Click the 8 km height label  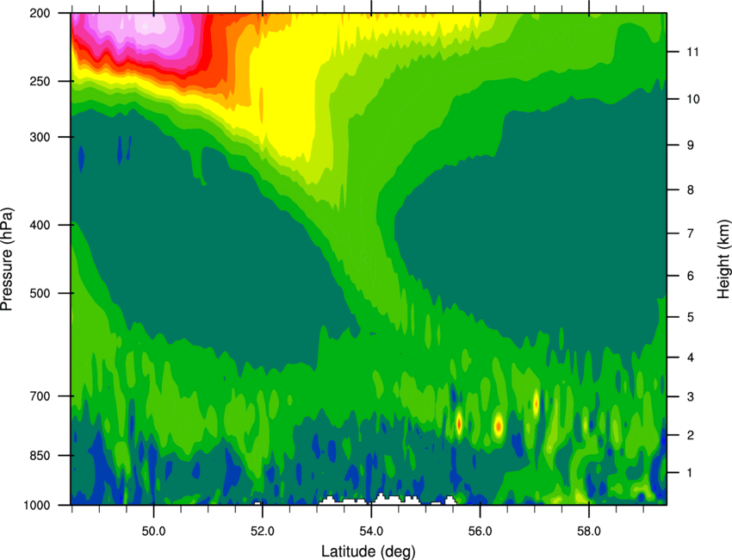tap(691, 190)
